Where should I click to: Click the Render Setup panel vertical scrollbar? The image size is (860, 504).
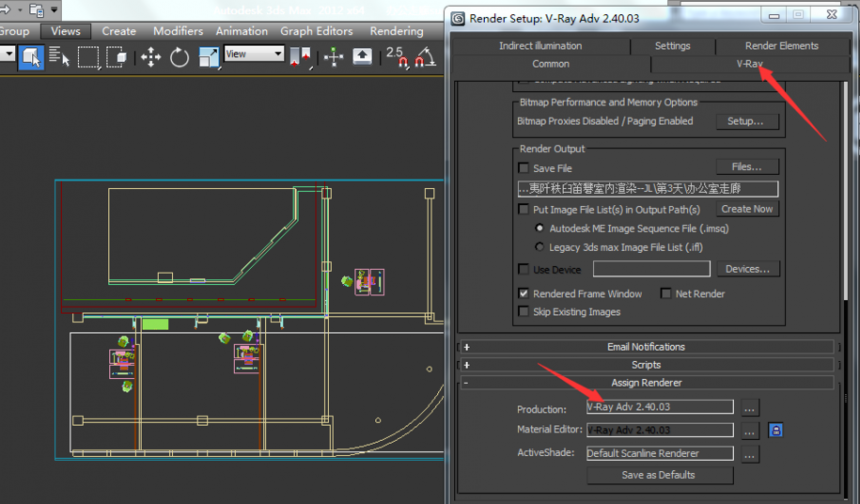pyautogui.click(x=846, y=191)
